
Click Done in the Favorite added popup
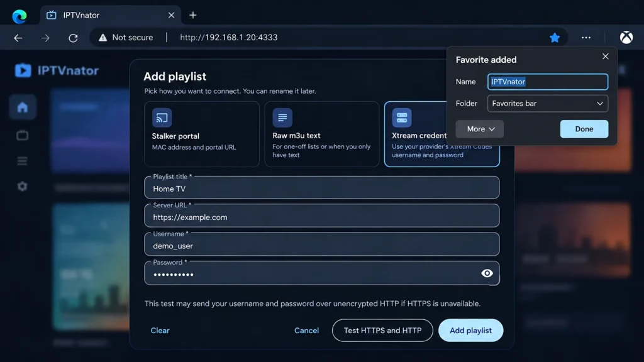tap(584, 129)
